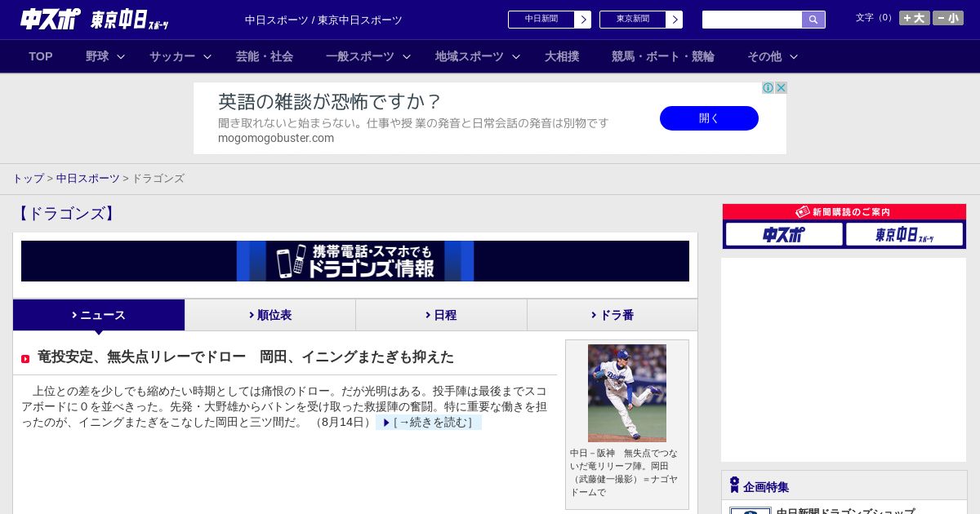The image size is (980, 514).
Task: Click the 企画特集 section heading
Action: click(766, 487)
